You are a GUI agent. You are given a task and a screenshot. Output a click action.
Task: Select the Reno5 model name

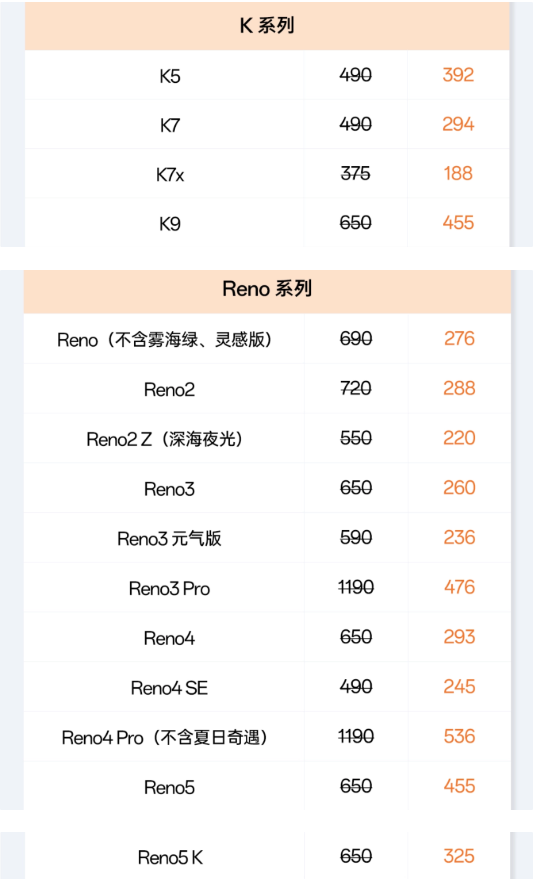pos(169,788)
